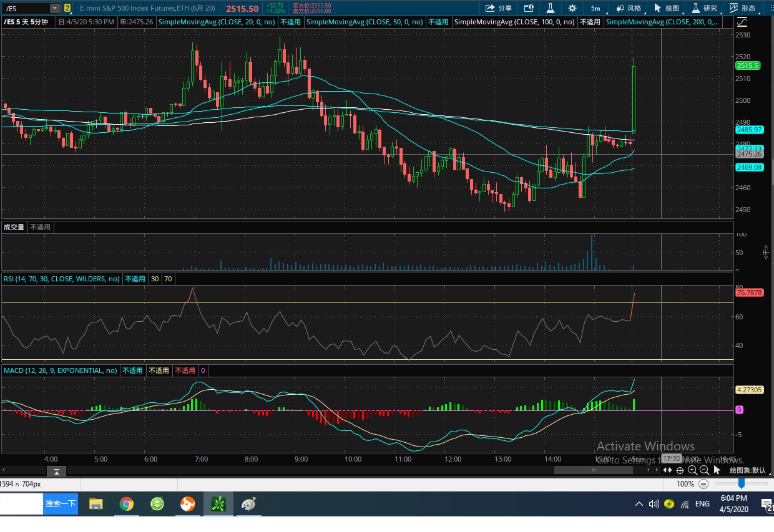The height and width of the screenshot is (532, 774).
Task: Open the 风格 style menu
Action: click(x=628, y=8)
